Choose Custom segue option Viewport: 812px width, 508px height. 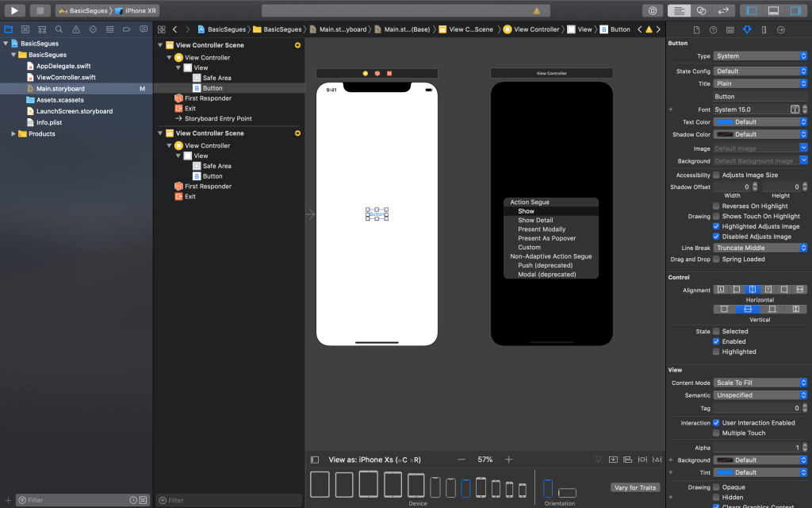coord(551,248)
